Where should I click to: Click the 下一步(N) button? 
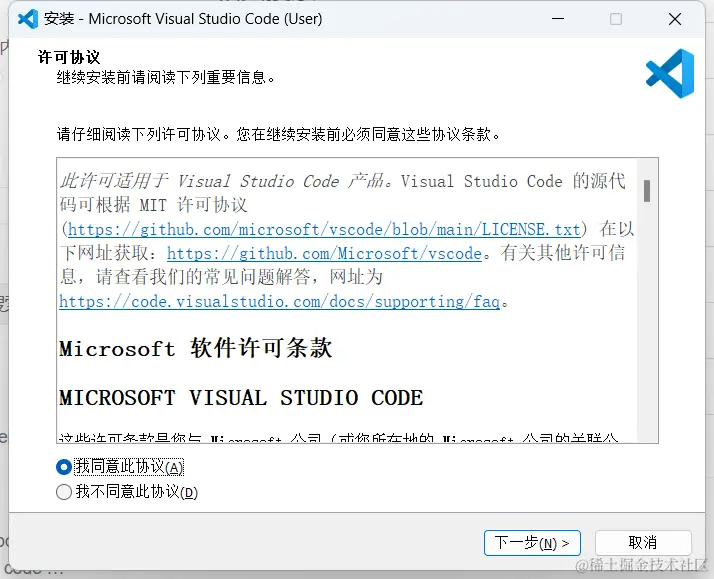[x=532, y=543]
